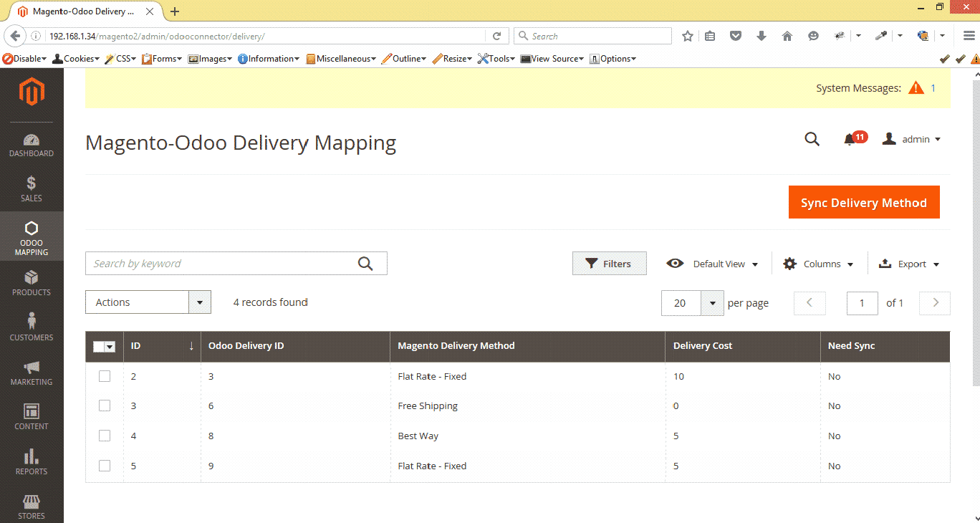Open the Images web developer menu
The image size is (980, 523).
coord(211,59)
